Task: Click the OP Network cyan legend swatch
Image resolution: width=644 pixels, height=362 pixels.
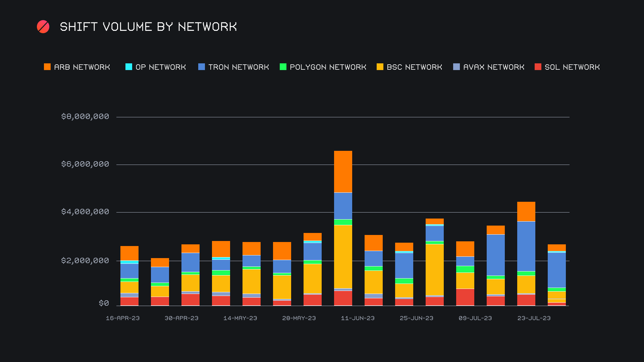Action: pos(129,67)
